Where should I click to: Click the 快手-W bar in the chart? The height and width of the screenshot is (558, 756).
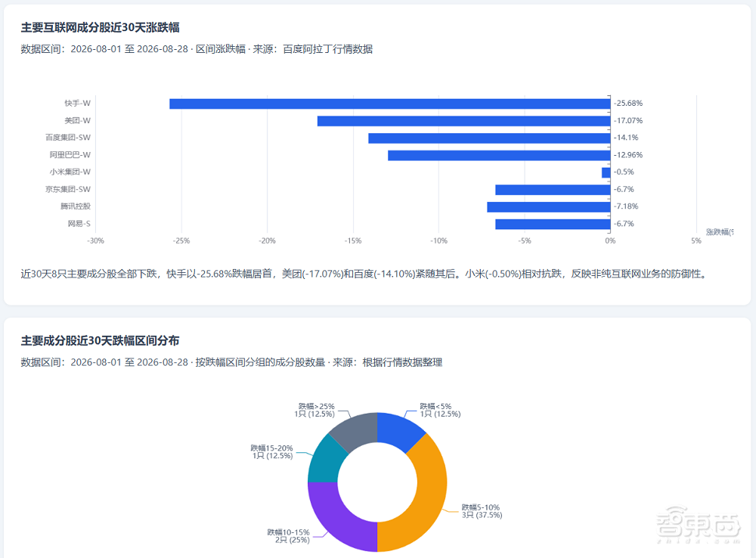tap(389, 104)
